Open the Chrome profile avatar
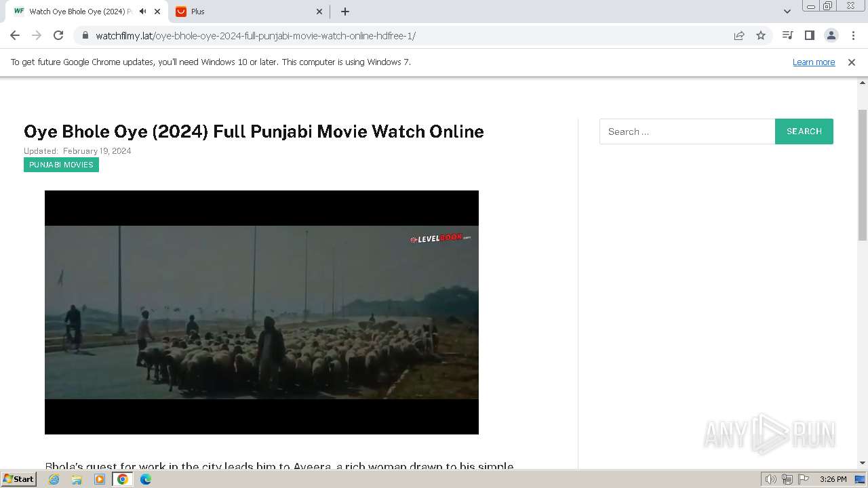868x488 pixels. click(x=831, y=35)
